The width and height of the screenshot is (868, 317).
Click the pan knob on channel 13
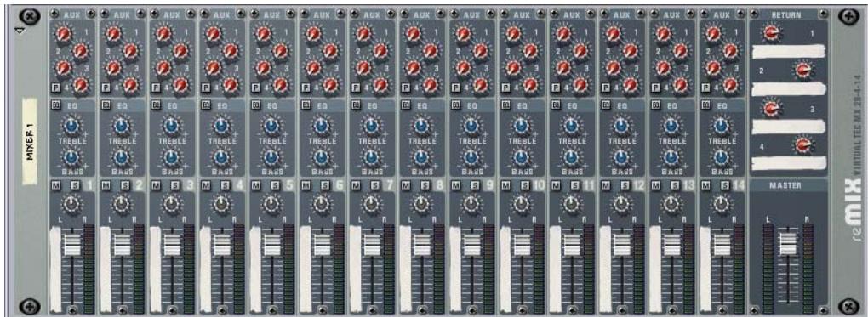click(x=672, y=206)
